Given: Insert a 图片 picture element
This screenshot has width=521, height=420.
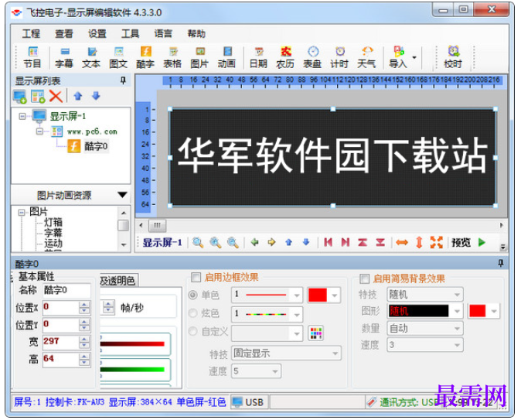Looking at the screenshot, I should pyautogui.click(x=199, y=57).
